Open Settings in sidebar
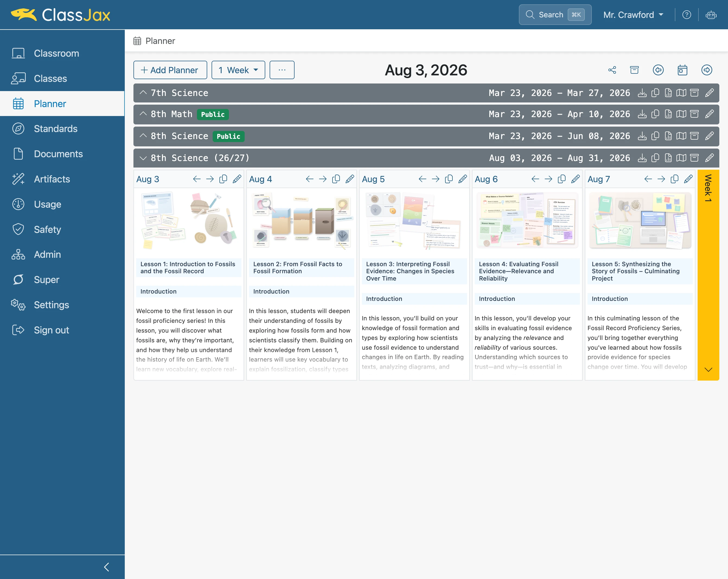Viewport: 728px width, 579px height. [x=62, y=305]
